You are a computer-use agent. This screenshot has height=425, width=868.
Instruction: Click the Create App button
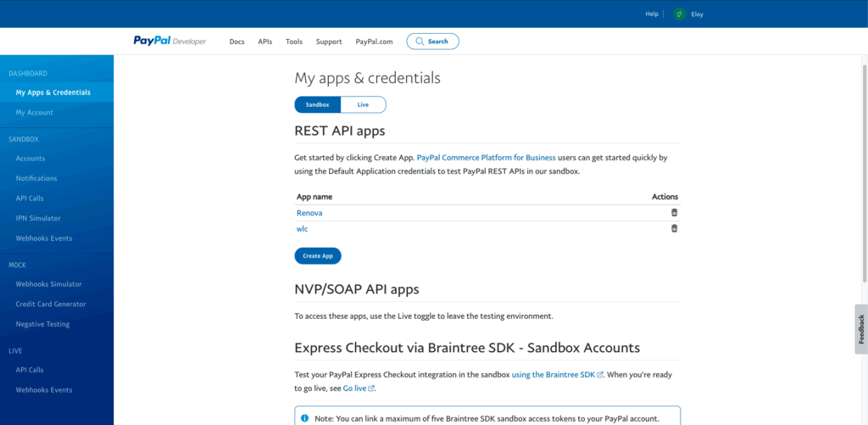click(318, 256)
